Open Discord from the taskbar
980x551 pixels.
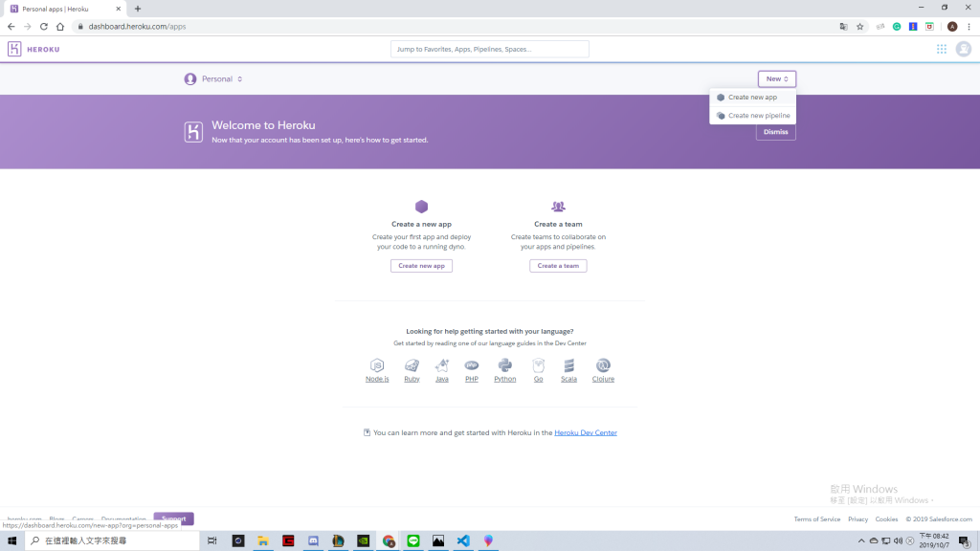coord(313,541)
